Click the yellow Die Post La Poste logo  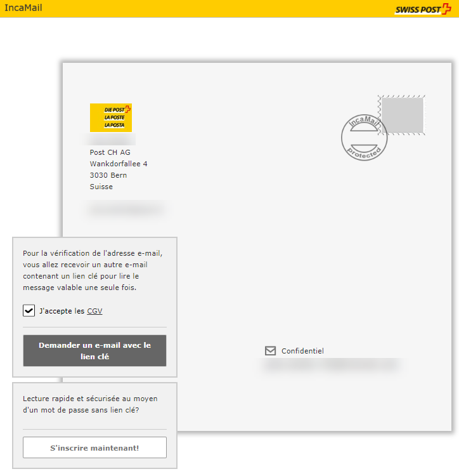110,117
